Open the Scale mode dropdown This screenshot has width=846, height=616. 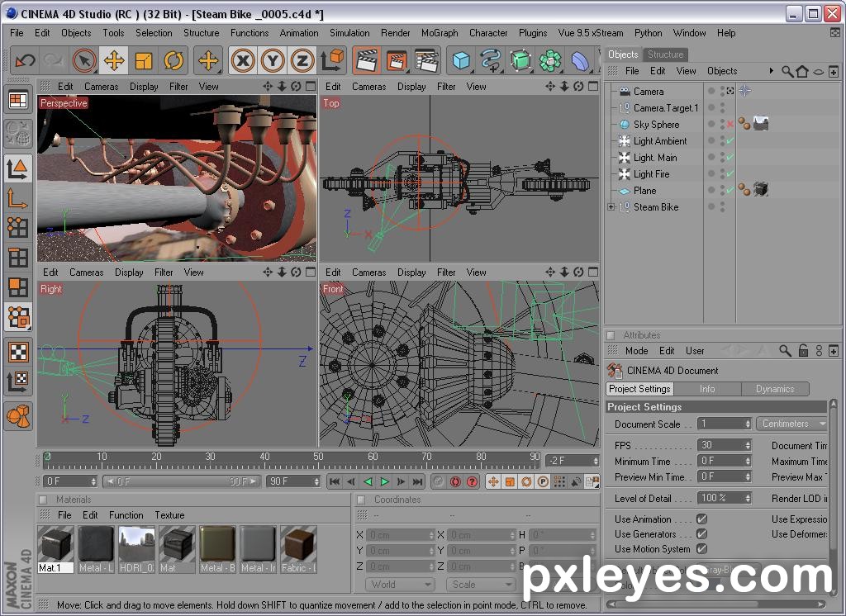pos(480,585)
